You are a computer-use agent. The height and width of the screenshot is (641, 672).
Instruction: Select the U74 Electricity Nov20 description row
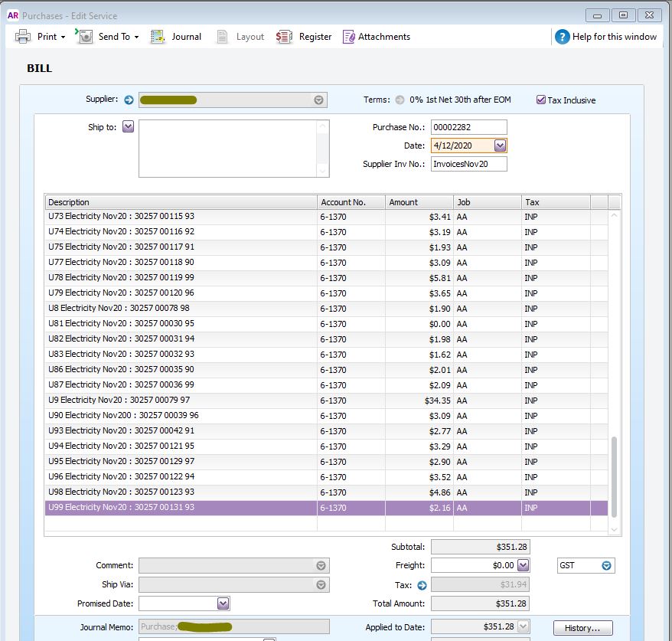181,232
